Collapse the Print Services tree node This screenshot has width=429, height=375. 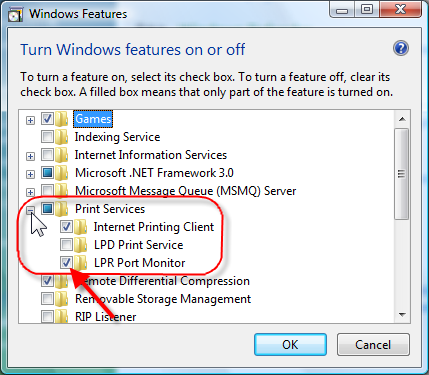[x=30, y=210]
